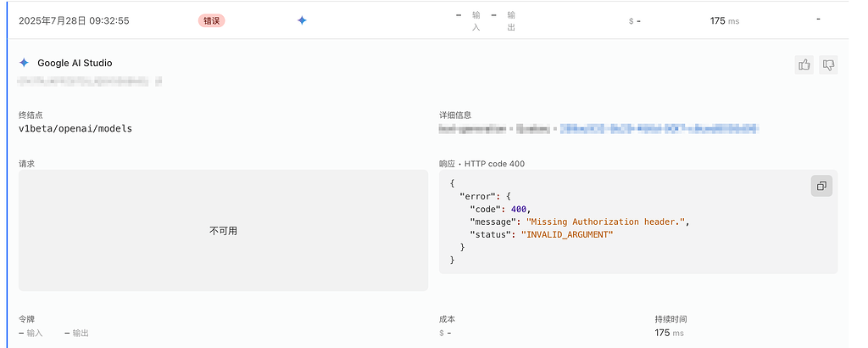Select the endpoint text v1beta/openai/models
The image size is (868, 348).
75,128
